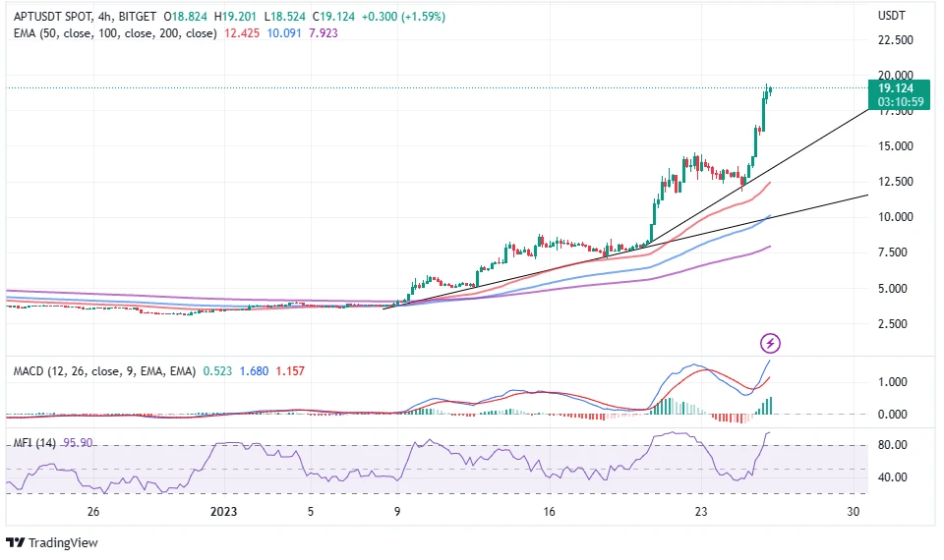Viewport: 944px width, 560px height.
Task: Select the MACD signal value 1.157
Action: [x=290, y=371]
